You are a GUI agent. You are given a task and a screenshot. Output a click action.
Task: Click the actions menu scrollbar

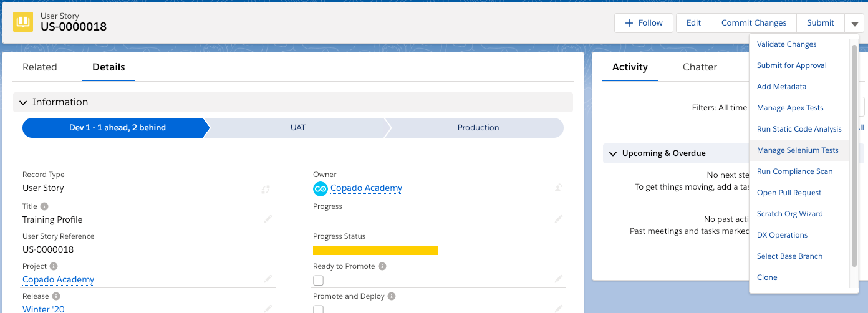854,156
